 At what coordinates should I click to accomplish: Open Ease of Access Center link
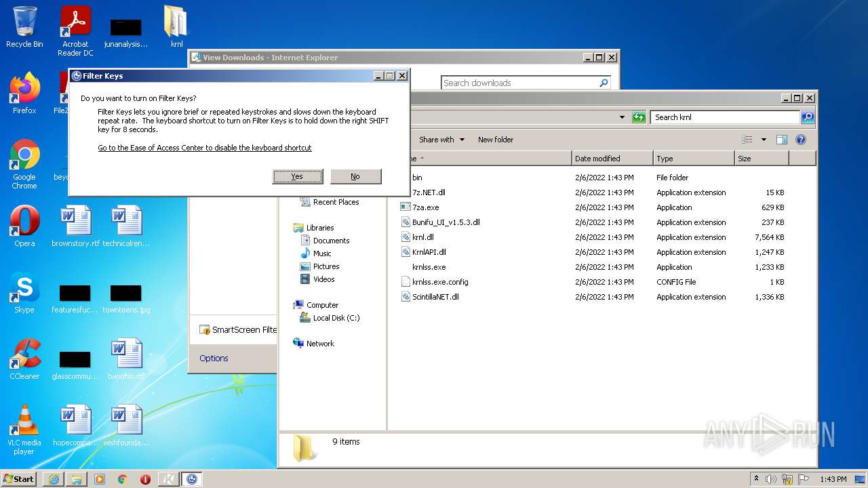(205, 148)
